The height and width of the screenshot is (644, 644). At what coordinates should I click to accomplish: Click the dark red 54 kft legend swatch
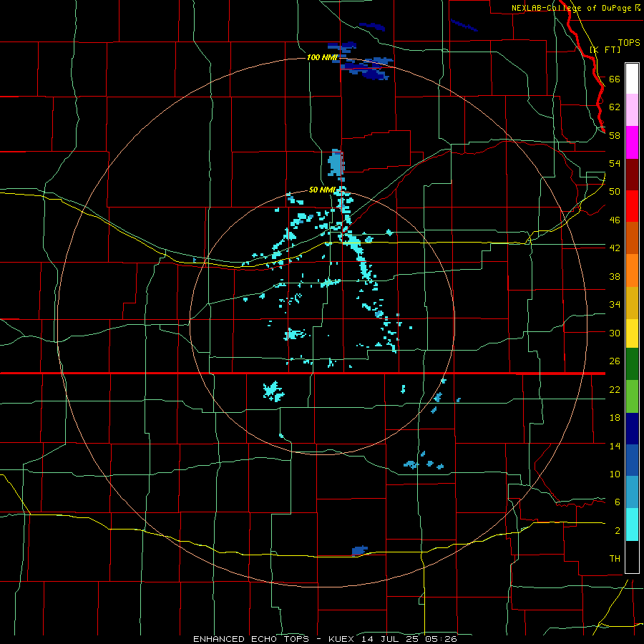632,174
